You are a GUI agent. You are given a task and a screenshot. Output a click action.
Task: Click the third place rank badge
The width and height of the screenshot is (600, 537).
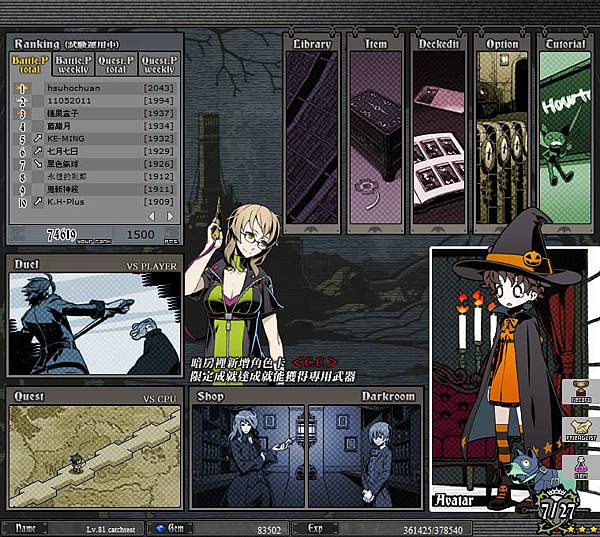(x=22, y=114)
